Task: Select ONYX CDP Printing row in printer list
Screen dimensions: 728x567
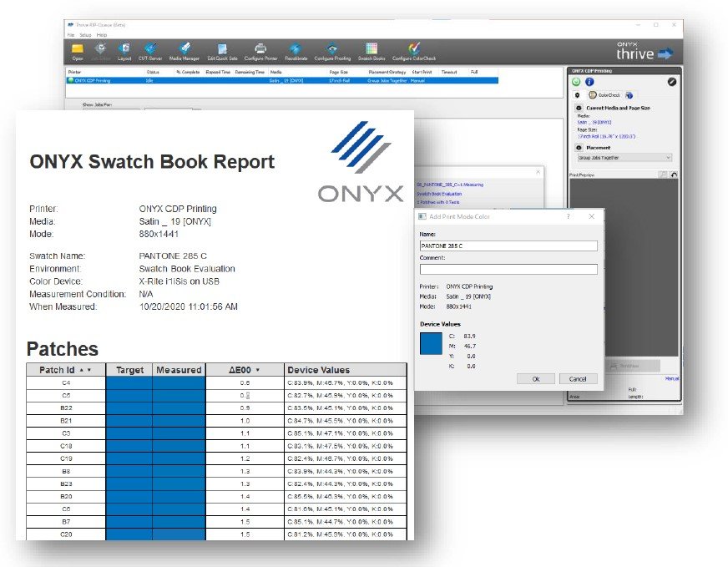Action: click(282, 80)
